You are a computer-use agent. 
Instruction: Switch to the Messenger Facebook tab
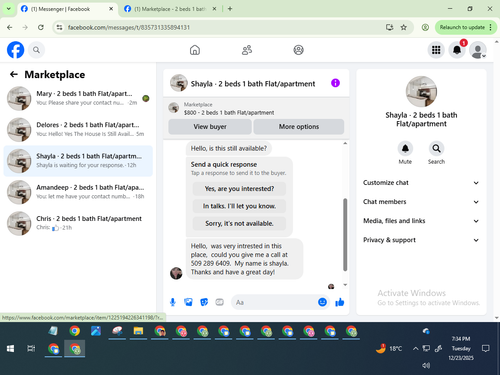[67, 9]
